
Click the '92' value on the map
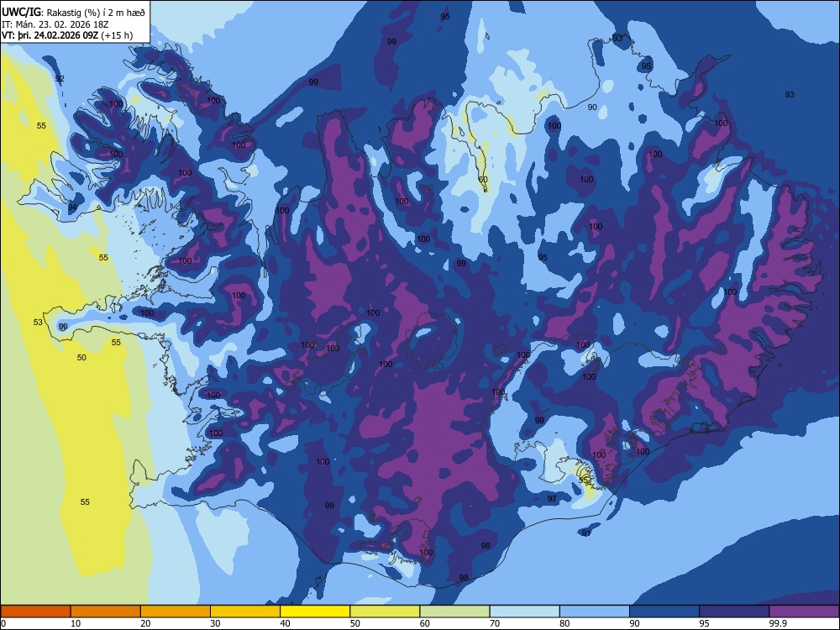coord(60,79)
